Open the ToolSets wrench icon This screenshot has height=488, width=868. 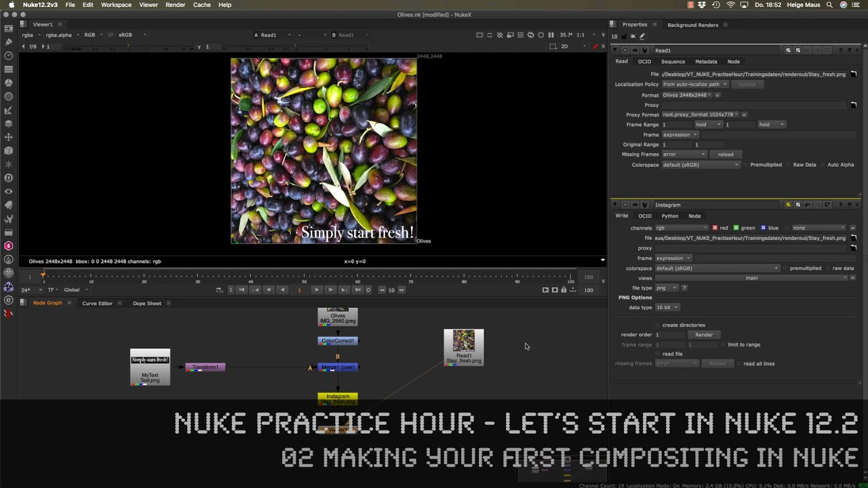(9, 218)
